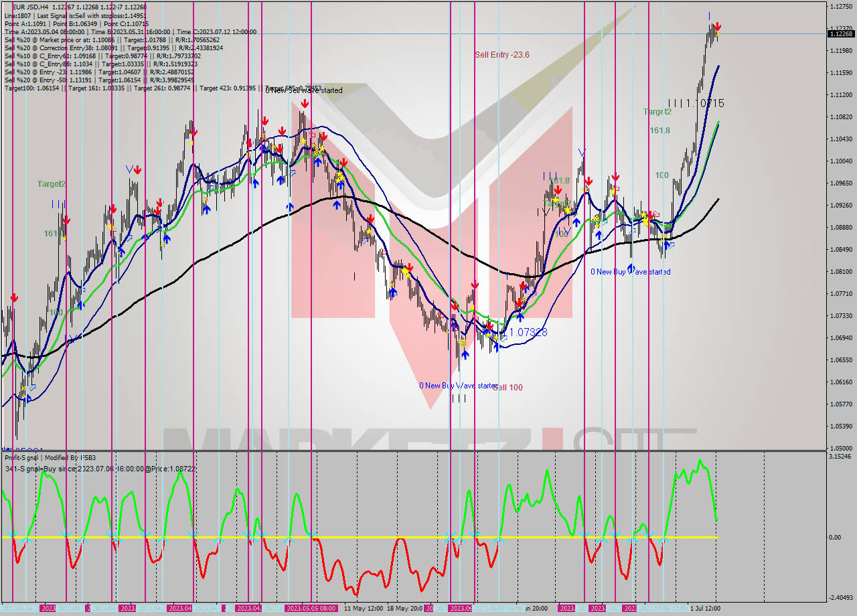This screenshot has width=857, height=616.
Task: Select the 3.15246 oscillator scale value
Action: click(840, 457)
